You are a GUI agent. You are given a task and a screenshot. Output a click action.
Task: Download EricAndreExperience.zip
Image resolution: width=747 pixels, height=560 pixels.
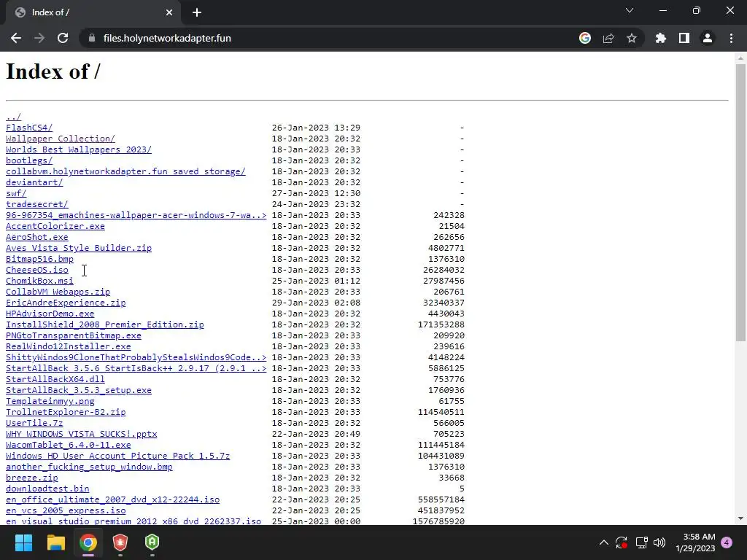(66, 303)
